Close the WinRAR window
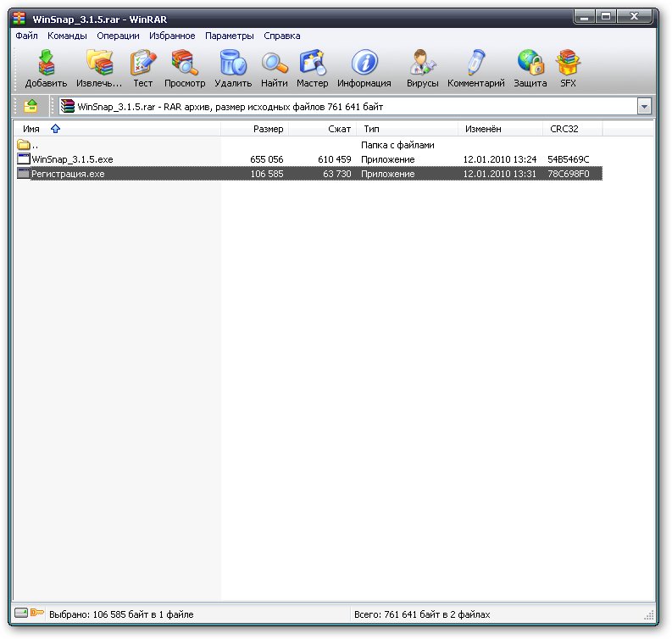672x639 pixels. tap(635, 17)
